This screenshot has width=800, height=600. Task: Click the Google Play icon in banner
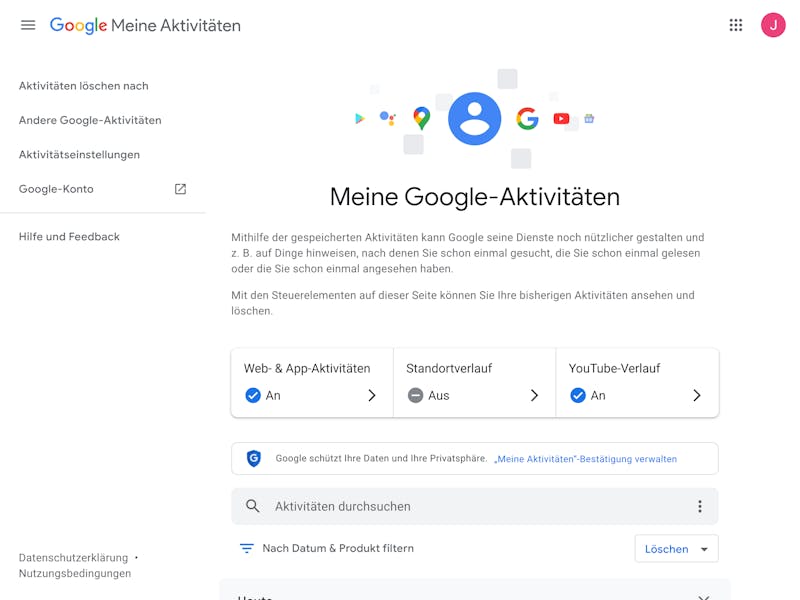coord(360,118)
